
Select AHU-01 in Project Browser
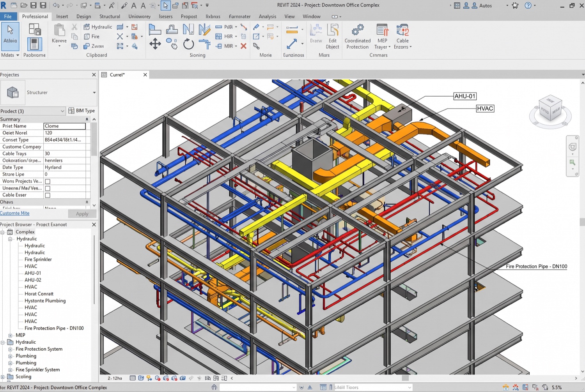pos(33,273)
